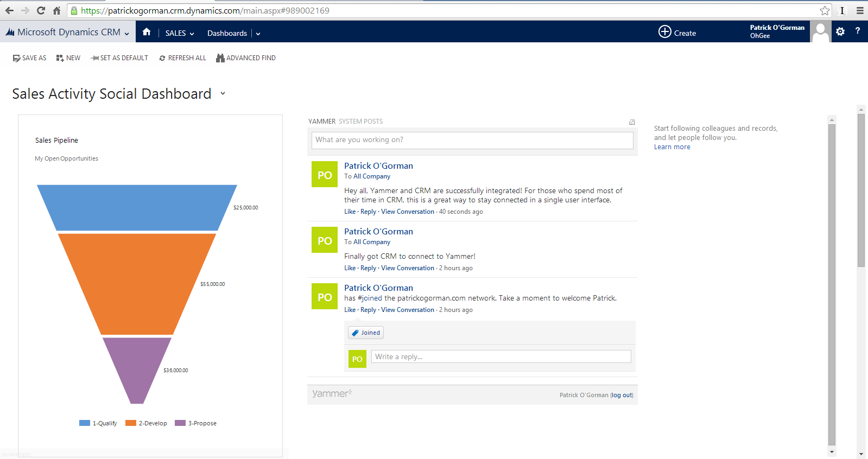This screenshot has width=868, height=459.
Task: Click the Joined tag icon
Action: coord(355,333)
